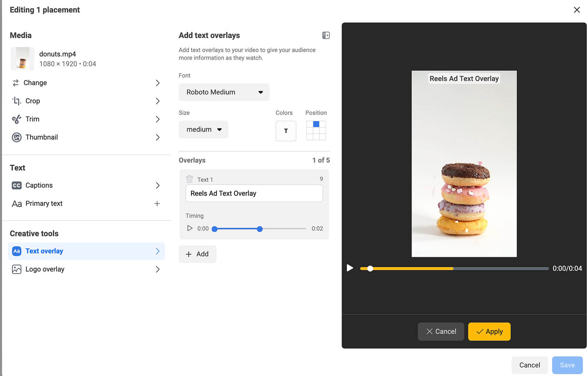The width and height of the screenshot is (588, 376).
Task: Open the Roboto Medium font dropdown
Action: (224, 92)
